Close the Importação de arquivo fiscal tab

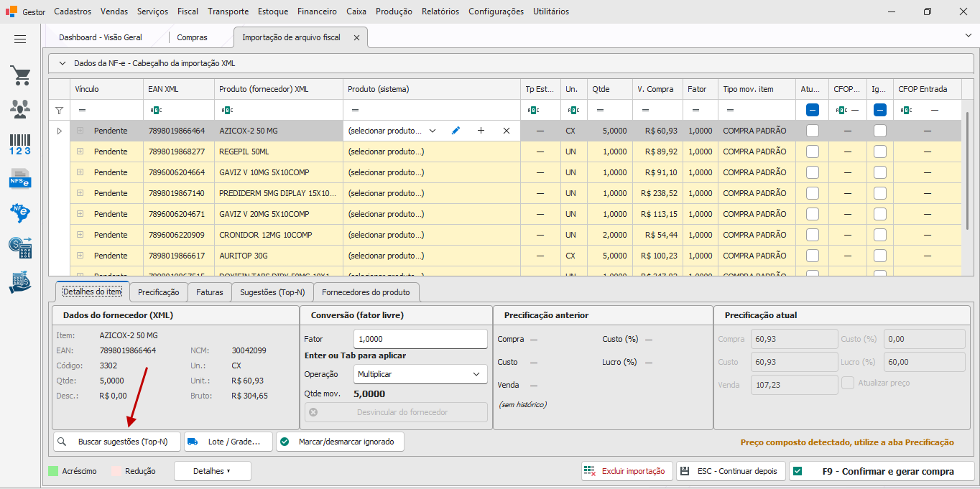click(356, 37)
